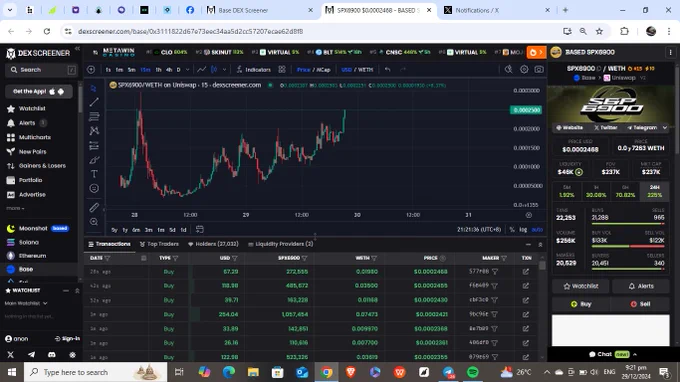The image size is (680, 382).
Task: Select the 24H stats period
Action: coord(654,191)
